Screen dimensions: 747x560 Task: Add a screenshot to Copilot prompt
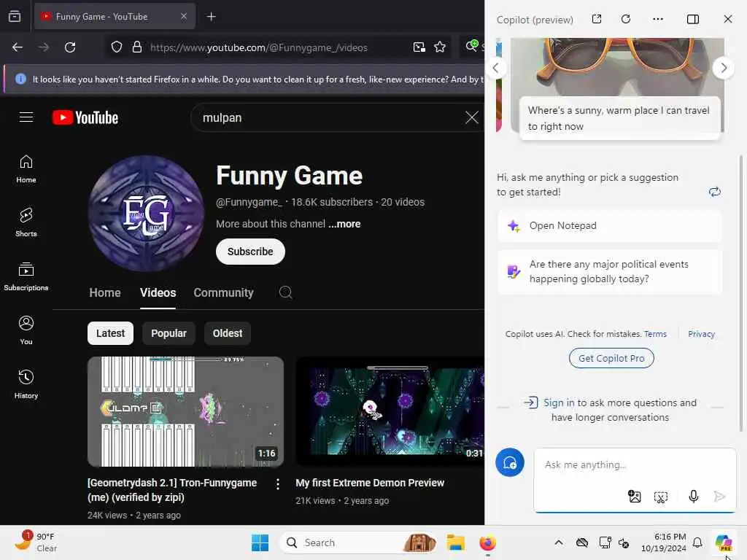[661, 497]
